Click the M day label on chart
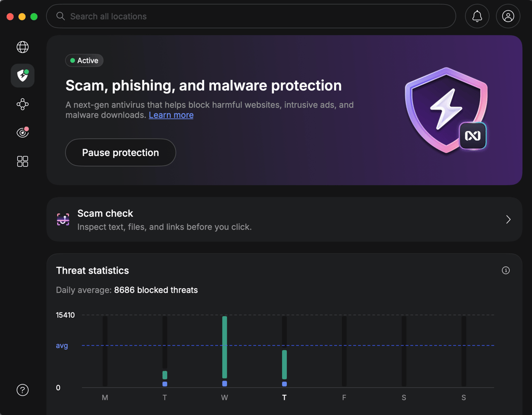Image resolution: width=532 pixels, height=415 pixels. (x=105, y=397)
